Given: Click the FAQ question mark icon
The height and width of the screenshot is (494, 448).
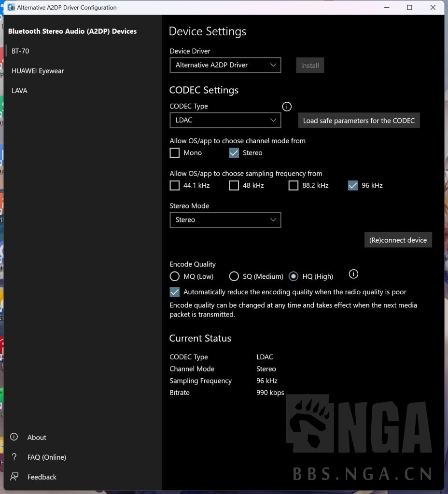Looking at the screenshot, I should [14, 457].
